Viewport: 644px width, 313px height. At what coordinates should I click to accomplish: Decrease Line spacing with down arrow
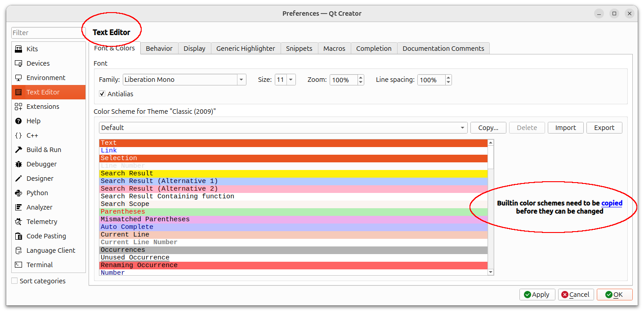click(x=448, y=82)
